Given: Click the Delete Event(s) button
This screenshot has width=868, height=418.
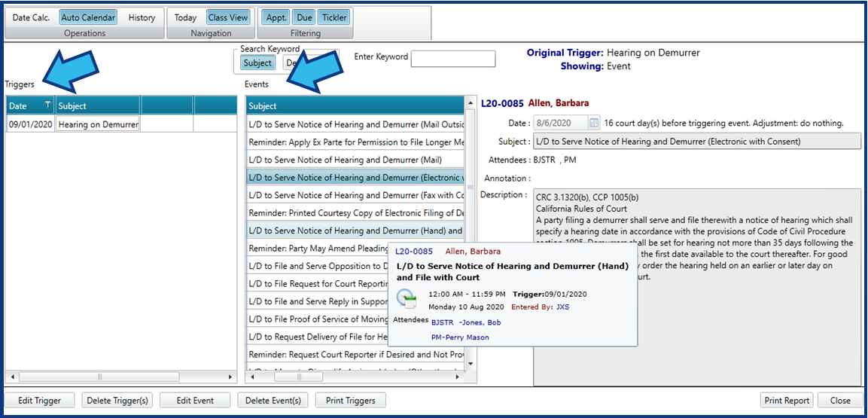Looking at the screenshot, I should coord(273,400).
